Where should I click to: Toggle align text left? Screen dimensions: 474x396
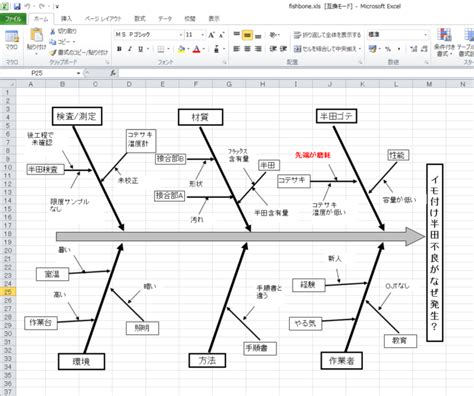(x=236, y=49)
